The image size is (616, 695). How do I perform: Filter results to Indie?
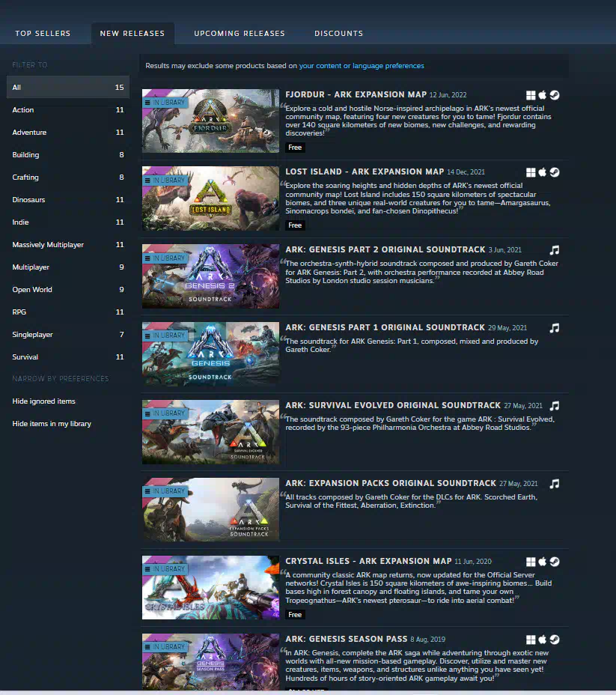click(x=68, y=222)
